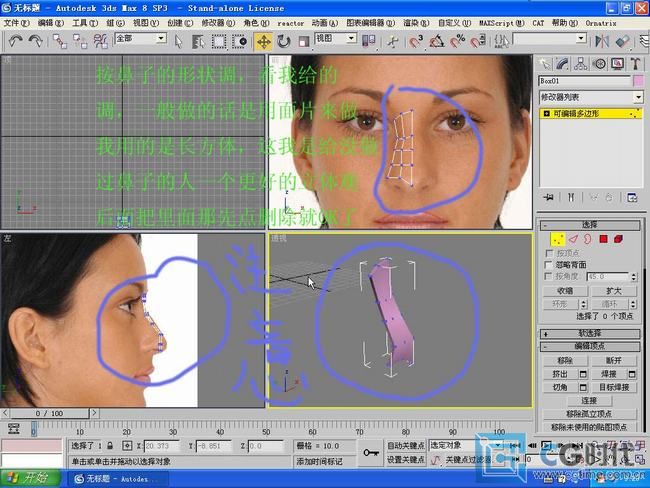This screenshot has height=488, width=650.
Task: Switch to the Create command panel tab
Action: [545, 64]
